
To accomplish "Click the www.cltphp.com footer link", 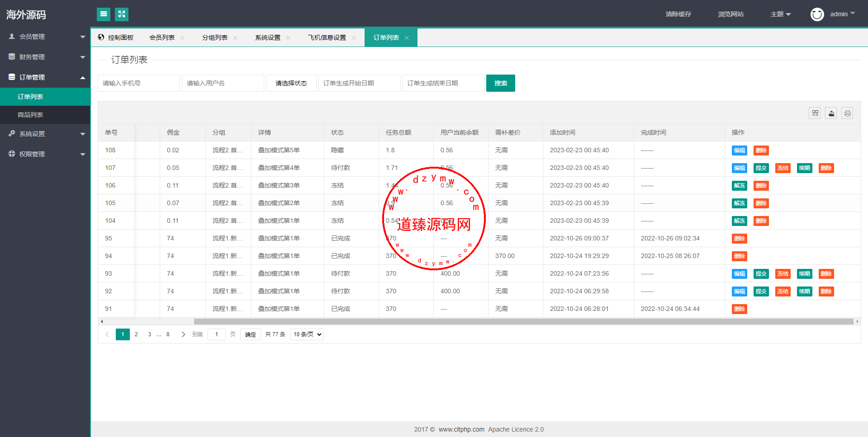I will pos(461,429).
